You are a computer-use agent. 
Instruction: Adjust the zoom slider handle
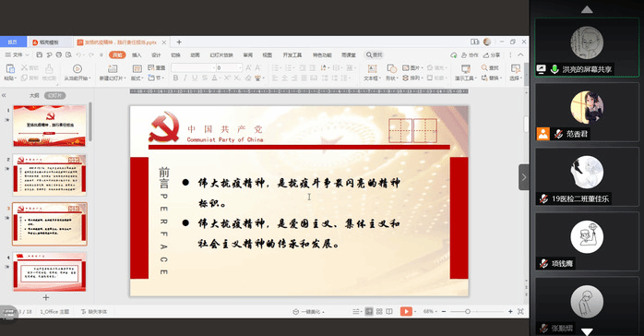468,312
